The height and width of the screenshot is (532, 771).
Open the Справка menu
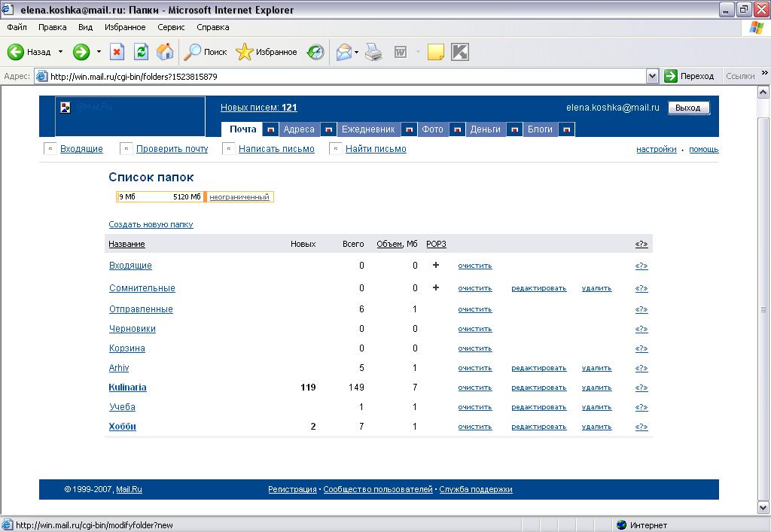click(x=213, y=27)
